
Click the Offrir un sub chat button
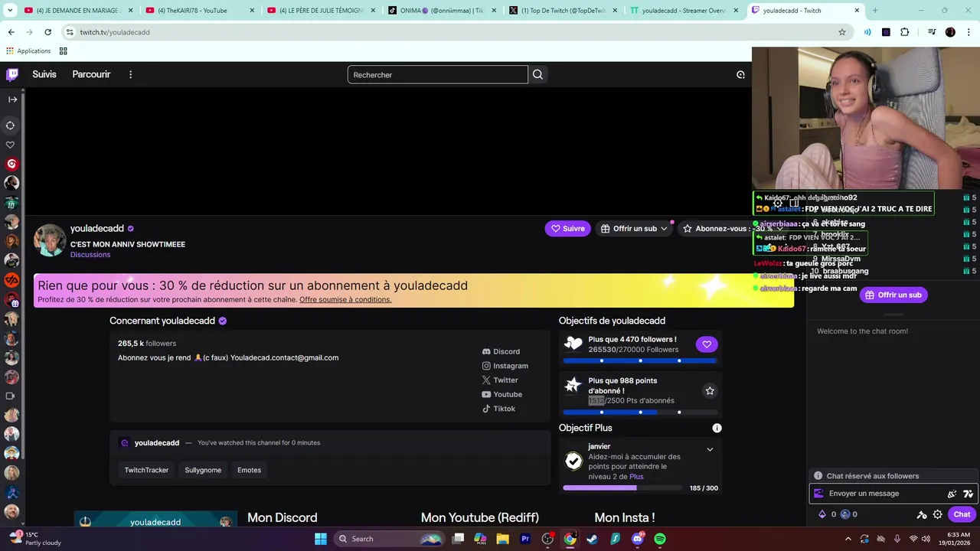pos(893,295)
